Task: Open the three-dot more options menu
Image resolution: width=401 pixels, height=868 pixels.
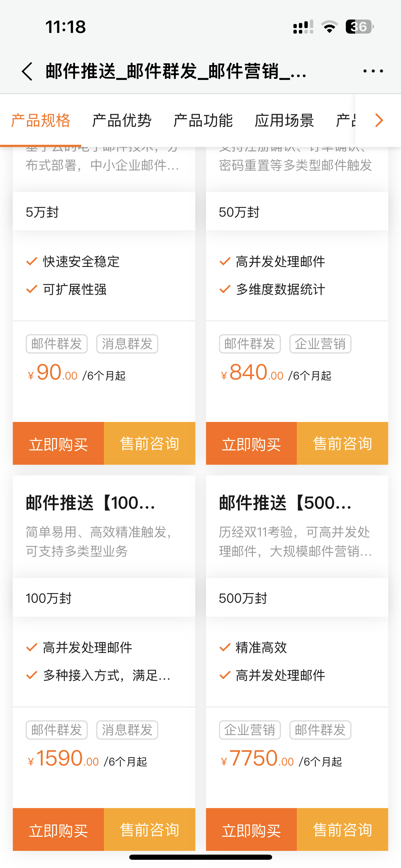Action: (373, 71)
